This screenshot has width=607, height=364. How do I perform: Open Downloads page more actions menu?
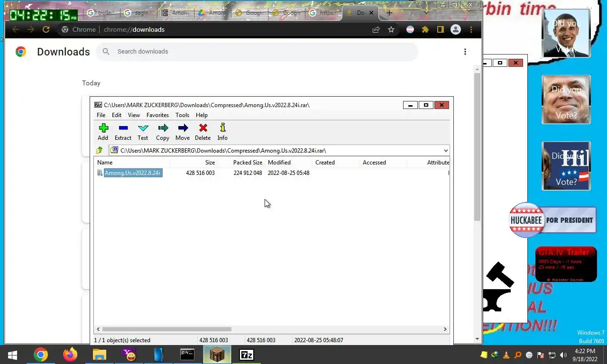[x=465, y=52]
